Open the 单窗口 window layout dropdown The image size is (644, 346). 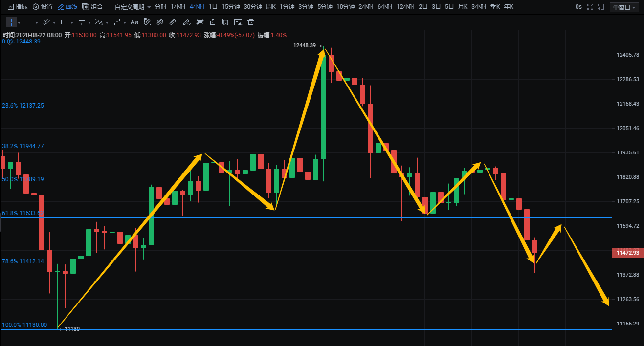pyautogui.click(x=624, y=7)
